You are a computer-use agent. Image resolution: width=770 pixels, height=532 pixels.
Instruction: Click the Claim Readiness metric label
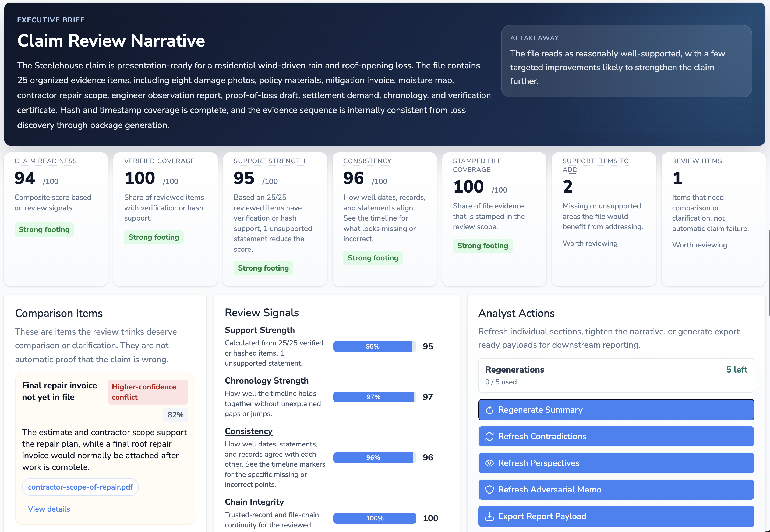click(46, 161)
